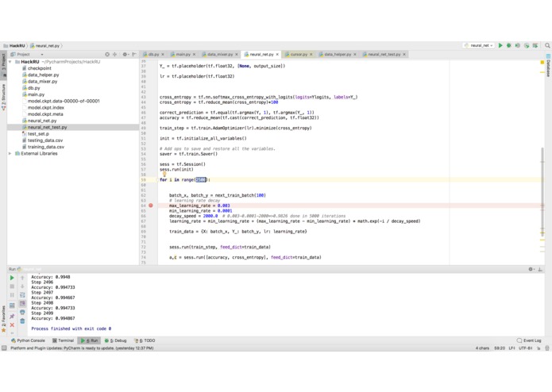552x392 pixels.
Task: Close the db.py editor tab
Action: 163,55
